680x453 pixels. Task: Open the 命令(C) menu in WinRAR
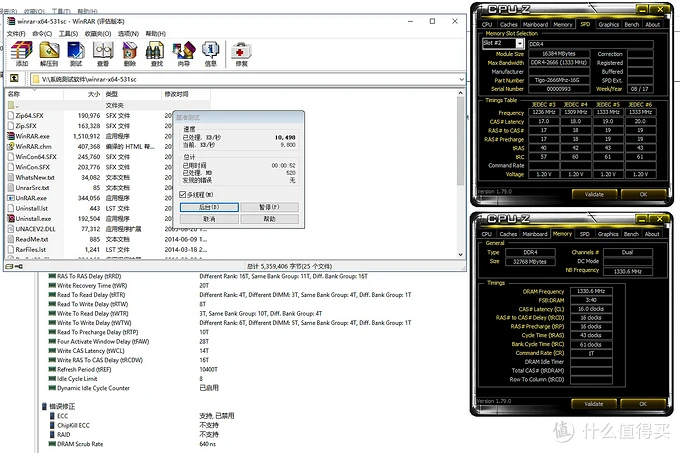tap(42, 34)
